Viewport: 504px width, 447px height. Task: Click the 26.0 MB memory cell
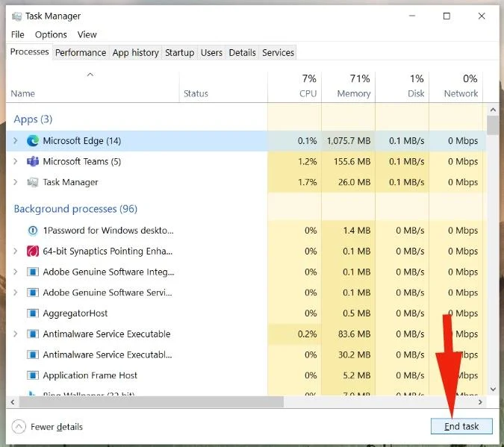click(x=348, y=182)
